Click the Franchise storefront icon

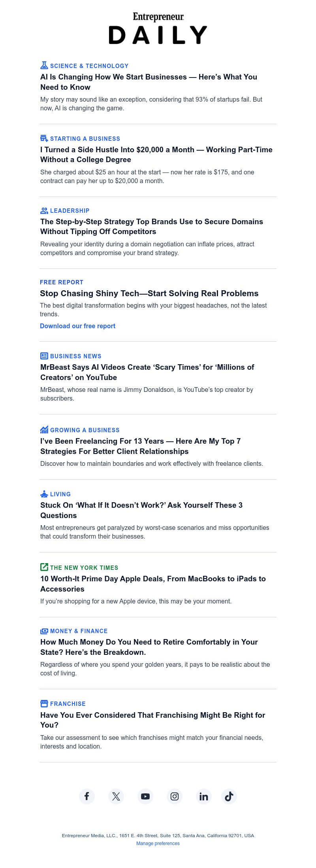pyautogui.click(x=44, y=703)
